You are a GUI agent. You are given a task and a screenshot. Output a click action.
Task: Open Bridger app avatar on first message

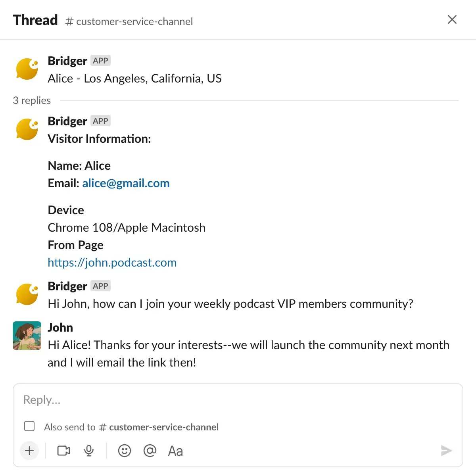27,69
